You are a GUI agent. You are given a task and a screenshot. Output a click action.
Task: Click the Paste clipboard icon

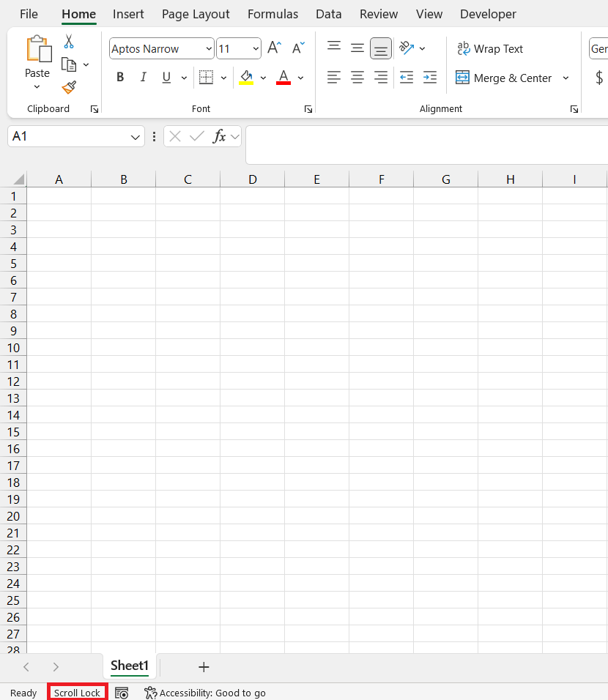[39, 48]
